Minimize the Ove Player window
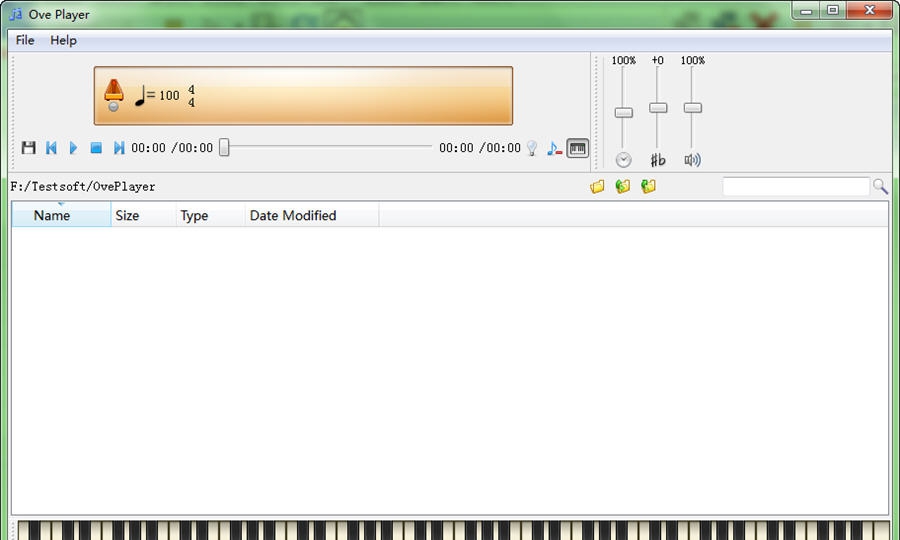The image size is (900, 540). pyautogui.click(x=806, y=10)
